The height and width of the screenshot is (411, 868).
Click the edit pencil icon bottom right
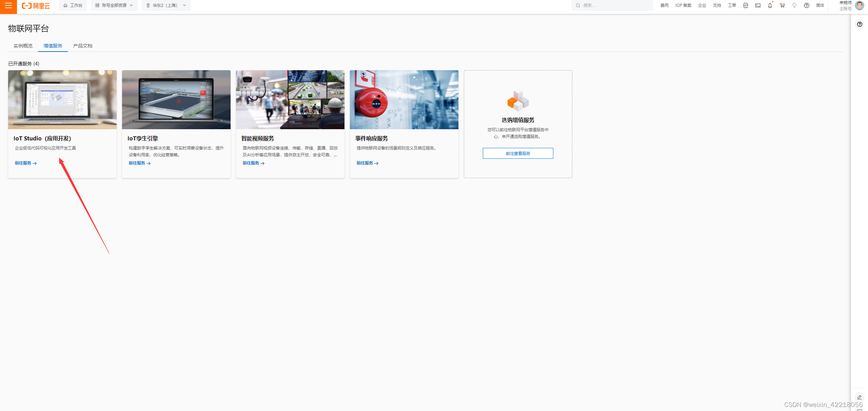pyautogui.click(x=860, y=397)
